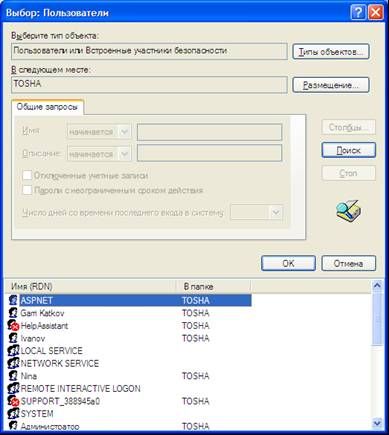This screenshot has height=435, width=389.
Task: Confirm selection with the OK button
Action: [288, 263]
